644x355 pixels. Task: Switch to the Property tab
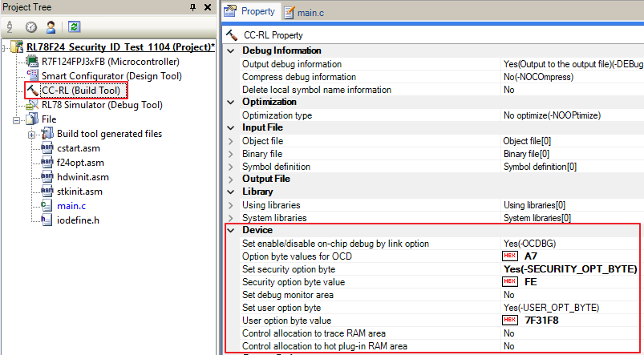tap(251, 11)
